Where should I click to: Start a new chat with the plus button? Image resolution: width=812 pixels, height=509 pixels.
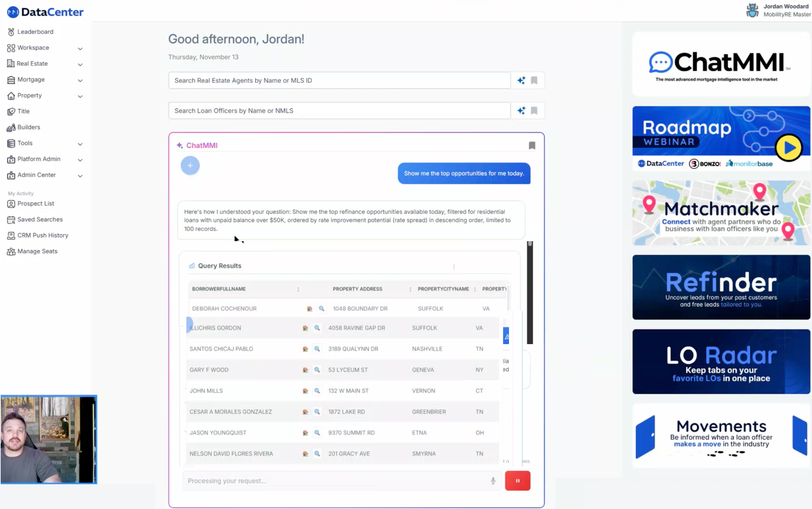pyautogui.click(x=190, y=165)
